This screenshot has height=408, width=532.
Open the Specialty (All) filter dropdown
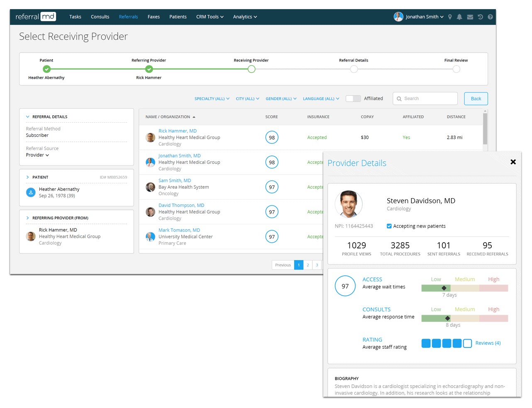tap(212, 99)
